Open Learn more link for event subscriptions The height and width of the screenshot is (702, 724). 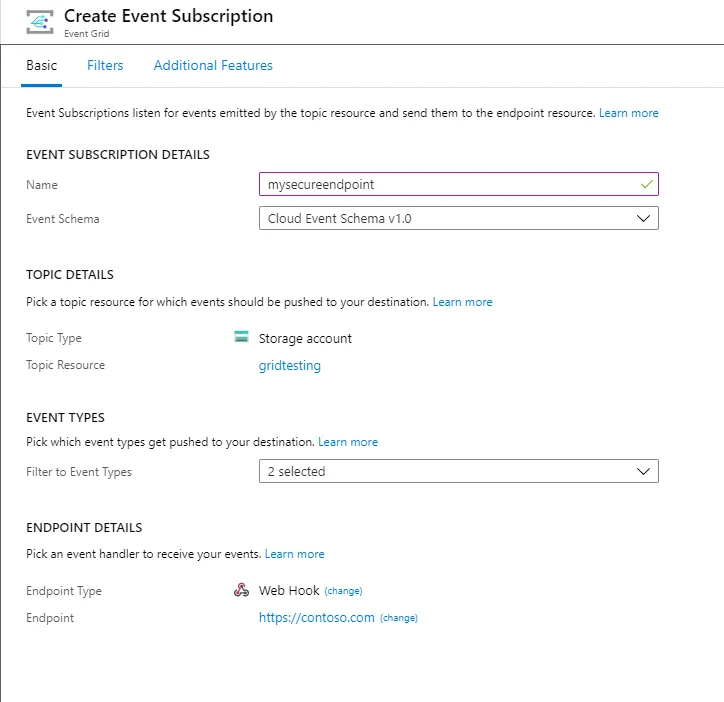[629, 113]
